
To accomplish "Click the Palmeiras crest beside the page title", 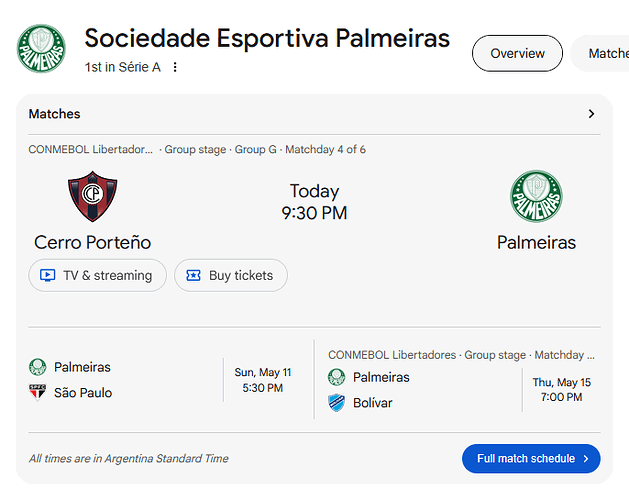I will tap(41, 49).
